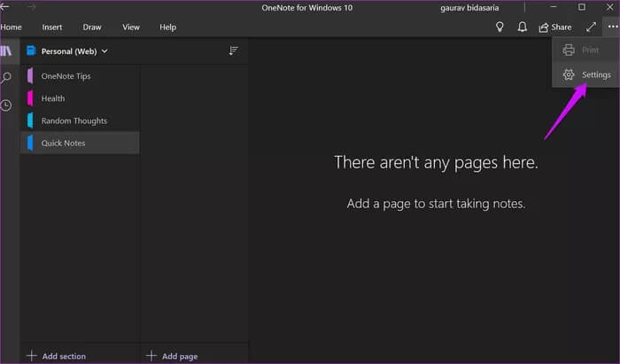
Task: Minimize the OneNote window
Action: tap(554, 7)
